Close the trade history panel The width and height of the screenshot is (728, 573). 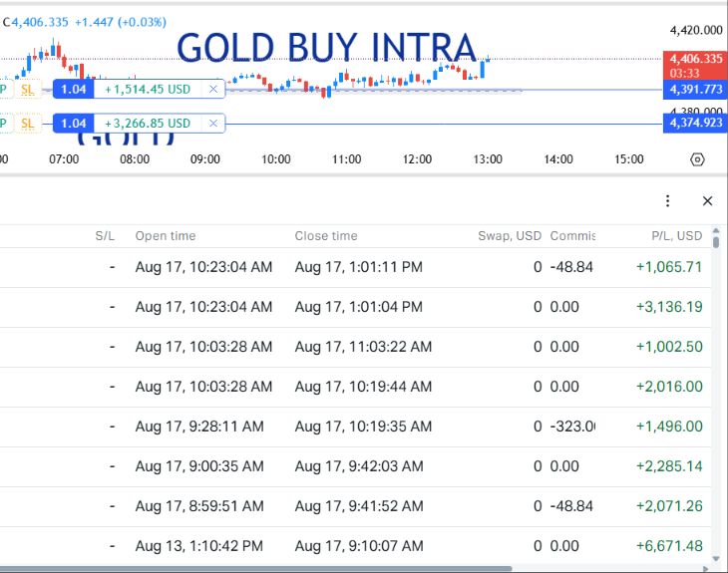[x=708, y=201]
